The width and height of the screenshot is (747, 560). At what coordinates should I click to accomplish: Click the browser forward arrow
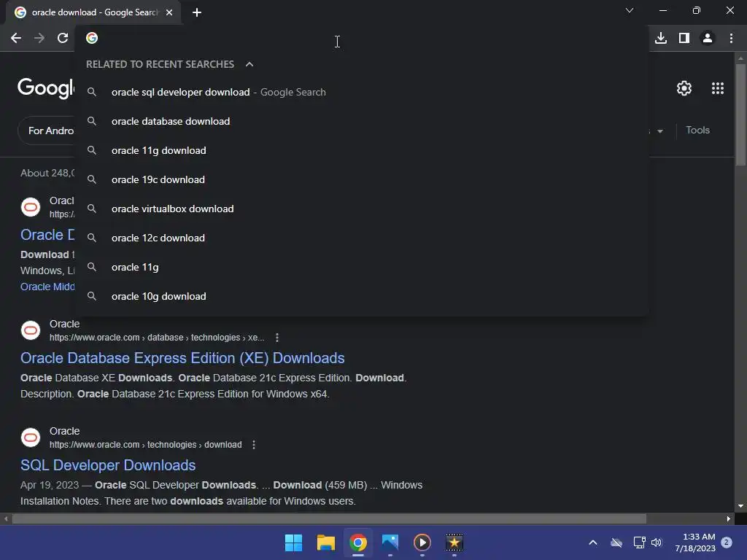tap(39, 38)
